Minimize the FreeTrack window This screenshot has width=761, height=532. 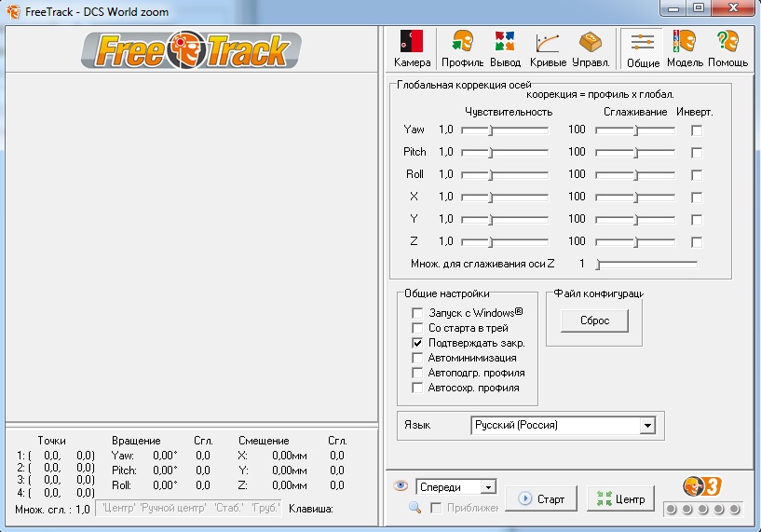673,8
